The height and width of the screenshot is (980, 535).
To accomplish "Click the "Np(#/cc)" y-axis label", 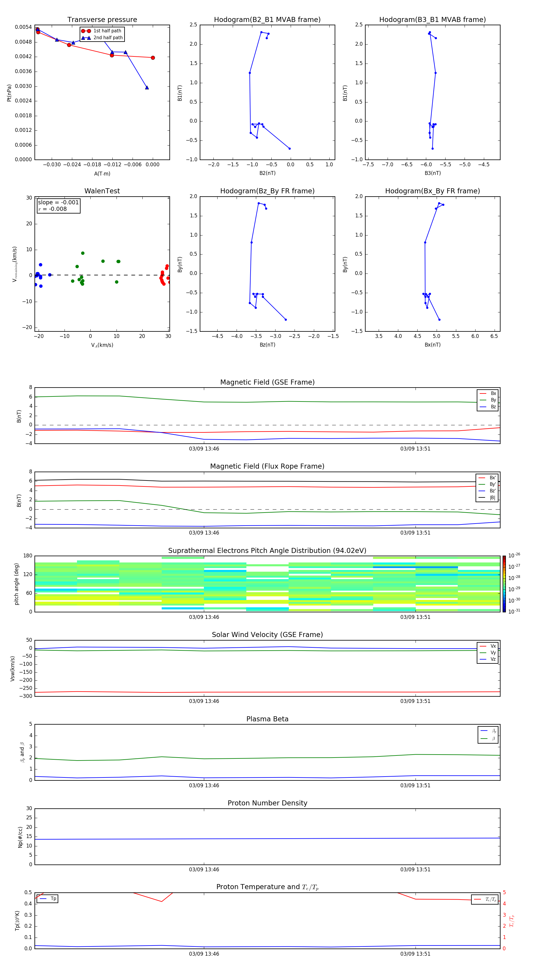I will pos(20,837).
